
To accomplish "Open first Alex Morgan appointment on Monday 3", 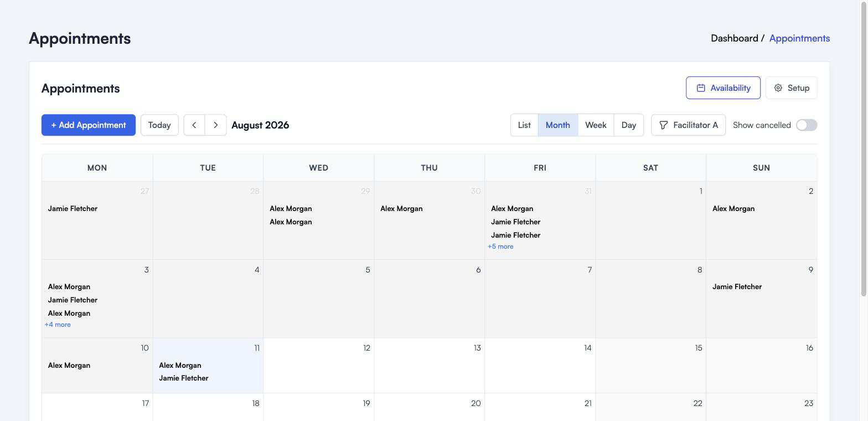I will click(69, 287).
